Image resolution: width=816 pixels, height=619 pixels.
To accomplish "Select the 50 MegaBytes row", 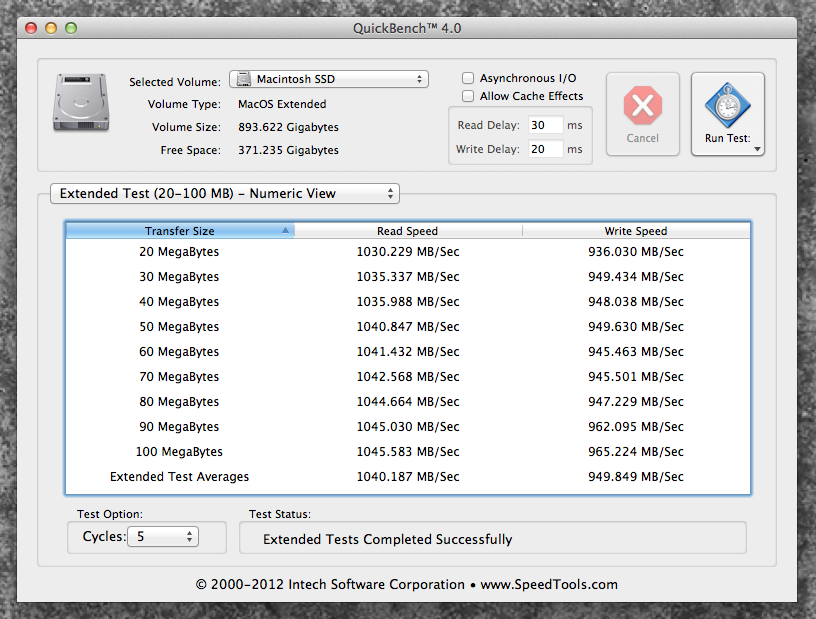I will point(408,326).
